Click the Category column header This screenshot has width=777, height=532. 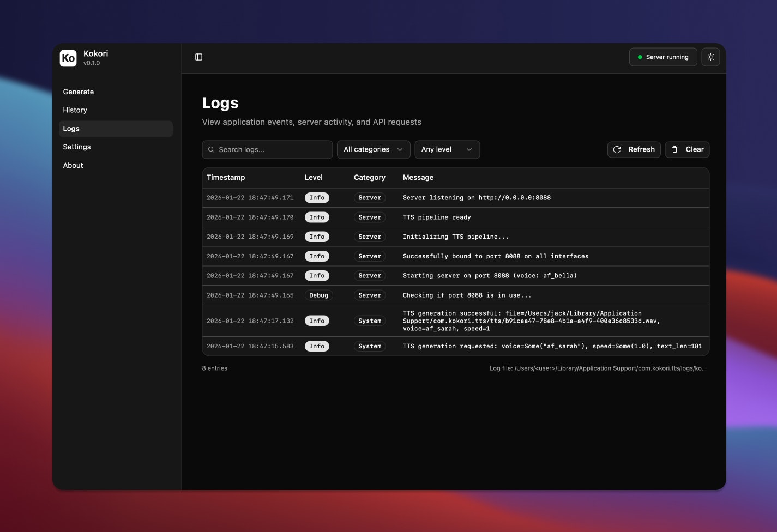click(370, 178)
